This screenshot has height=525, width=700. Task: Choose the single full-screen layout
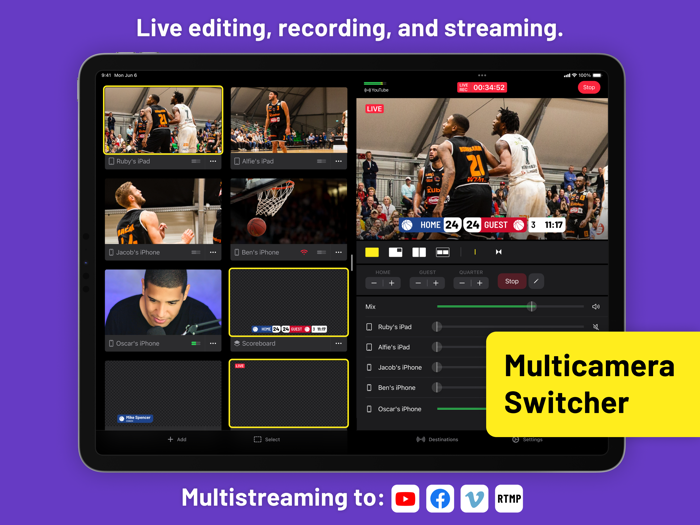click(x=372, y=252)
